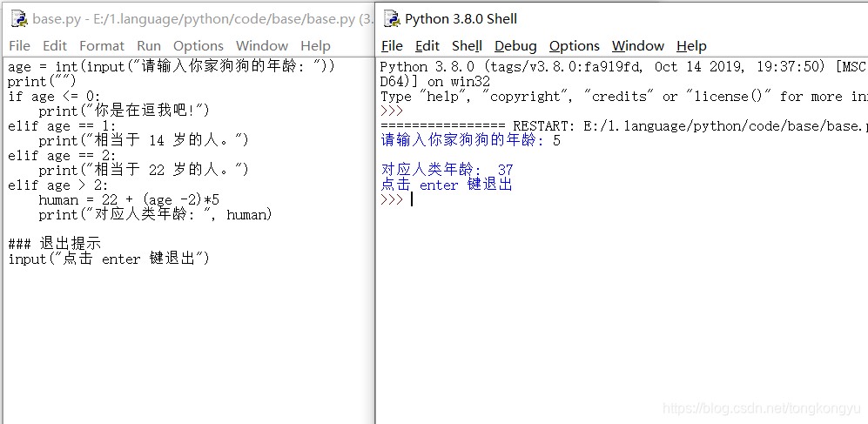Click the input value 5 in the Shell output

[556, 140]
